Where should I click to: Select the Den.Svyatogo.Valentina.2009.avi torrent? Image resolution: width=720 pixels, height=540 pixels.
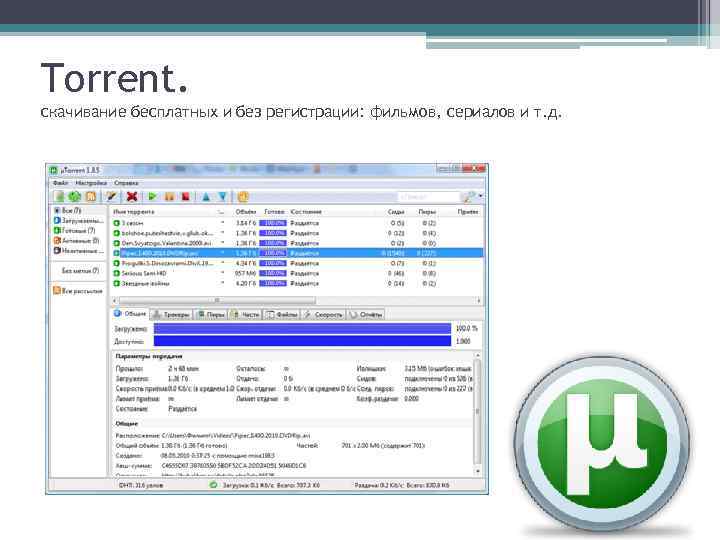coord(298,243)
